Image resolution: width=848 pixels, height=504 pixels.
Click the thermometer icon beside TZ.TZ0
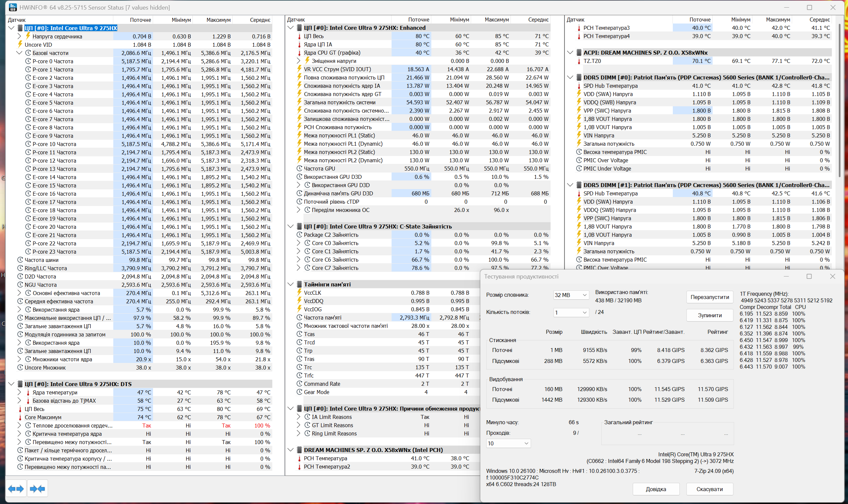579,61
